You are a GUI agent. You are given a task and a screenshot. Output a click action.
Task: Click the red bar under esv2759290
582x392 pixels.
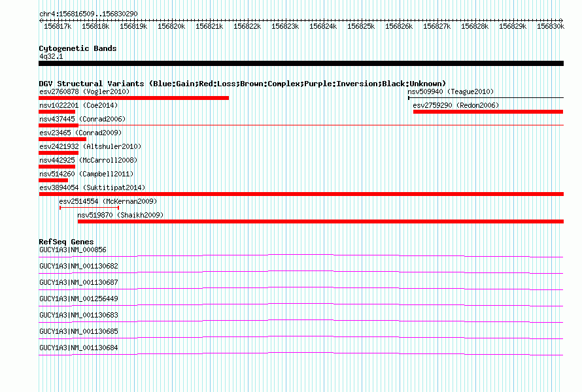coord(488,112)
